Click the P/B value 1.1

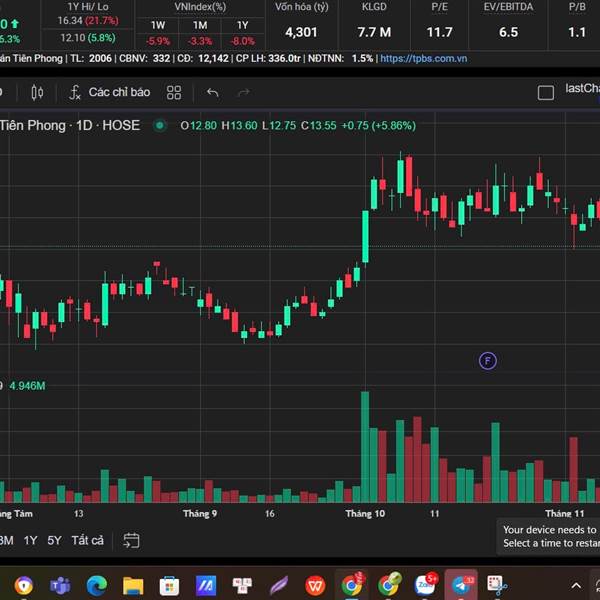point(577,32)
